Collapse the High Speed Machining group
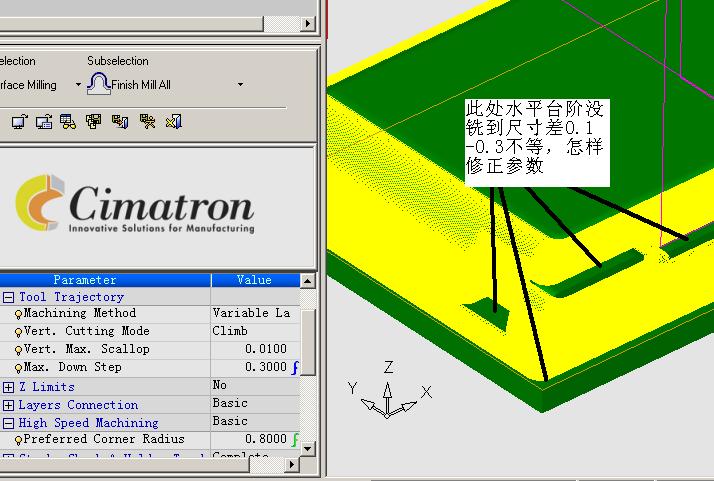The image size is (714, 481). pyautogui.click(x=8, y=423)
